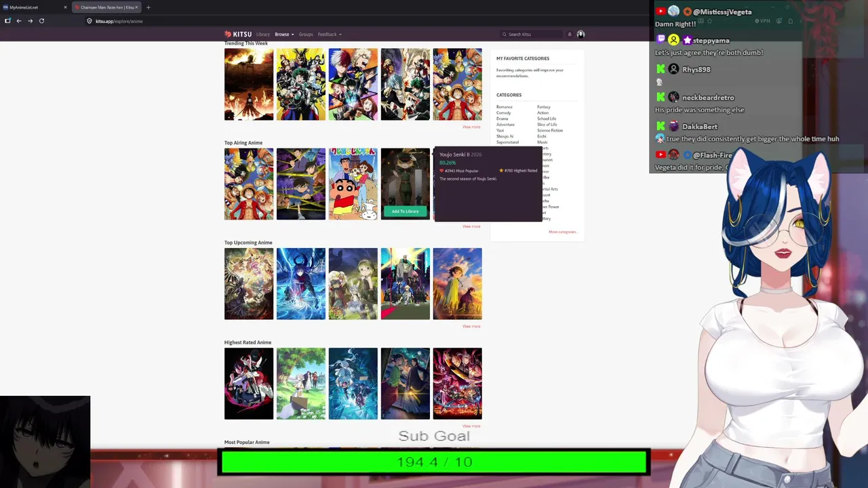
Task: View more Top Upcoming Anime
Action: [x=471, y=327]
